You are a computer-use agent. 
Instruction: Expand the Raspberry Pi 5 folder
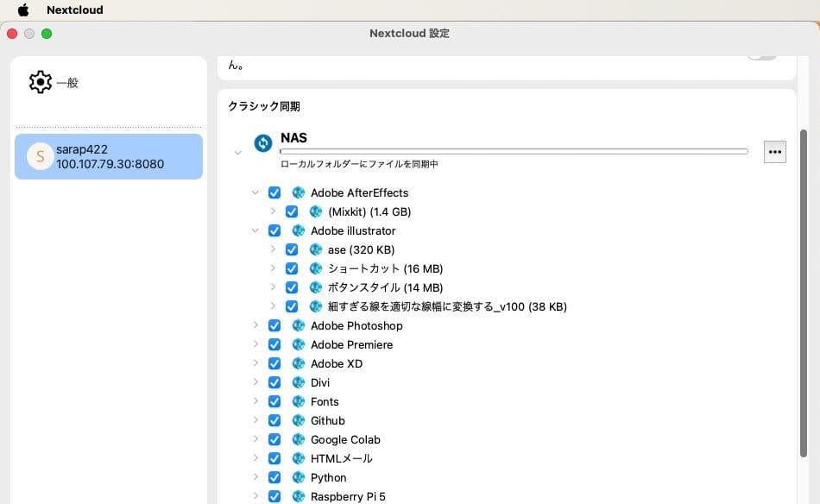point(255,495)
